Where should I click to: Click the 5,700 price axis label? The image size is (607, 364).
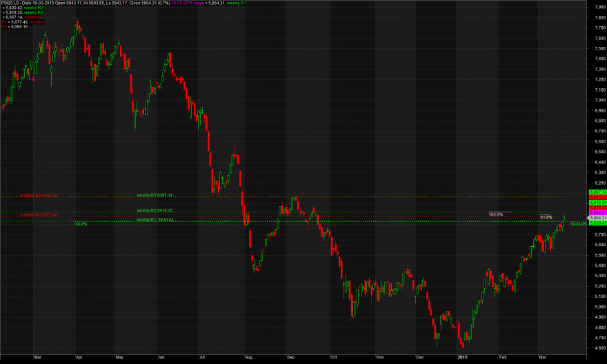(600, 235)
